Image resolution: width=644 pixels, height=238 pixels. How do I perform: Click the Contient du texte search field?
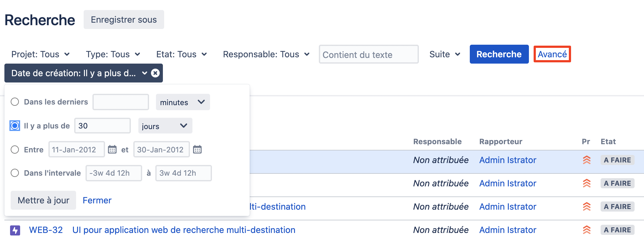click(x=368, y=54)
